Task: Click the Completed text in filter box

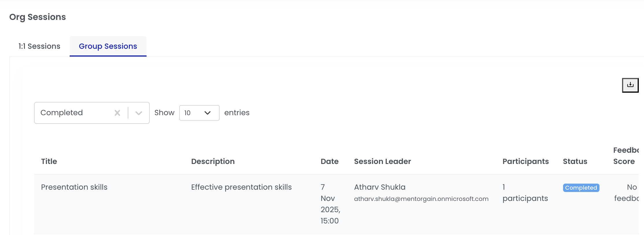Action: 62,113
